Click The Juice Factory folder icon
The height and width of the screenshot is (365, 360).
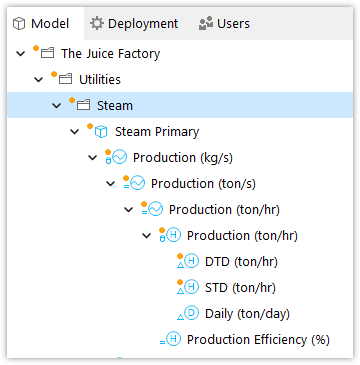tap(47, 53)
